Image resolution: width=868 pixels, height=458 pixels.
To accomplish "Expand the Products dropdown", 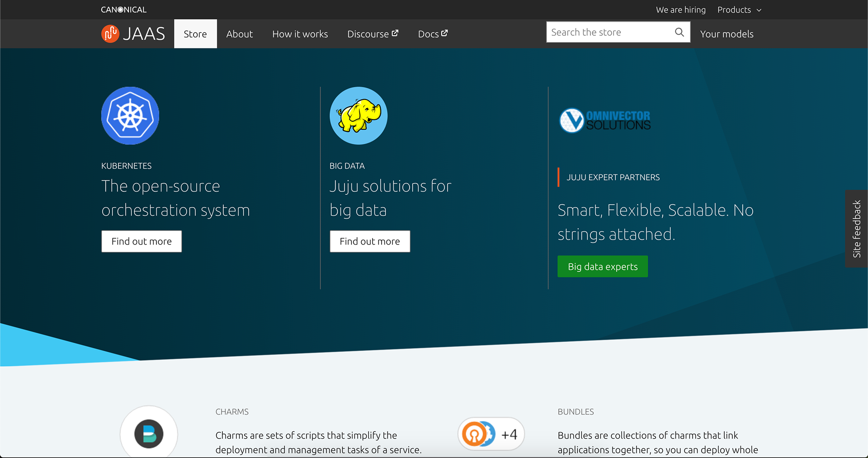I will point(739,9).
